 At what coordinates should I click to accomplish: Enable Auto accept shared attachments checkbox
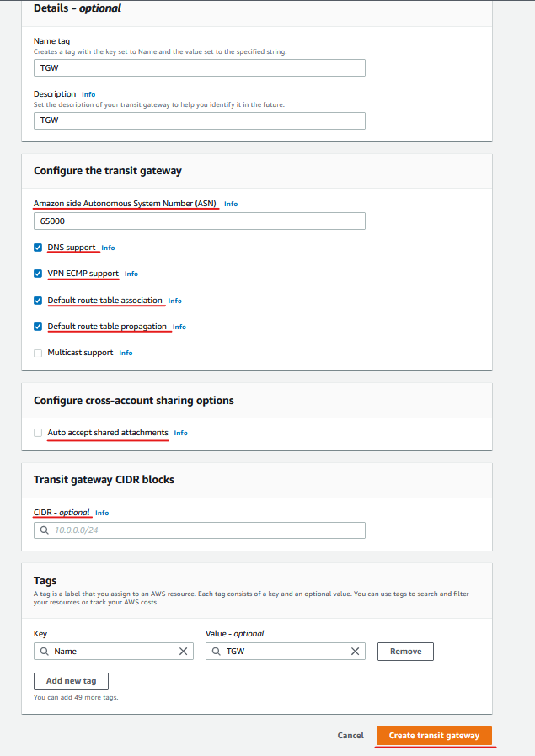click(38, 433)
